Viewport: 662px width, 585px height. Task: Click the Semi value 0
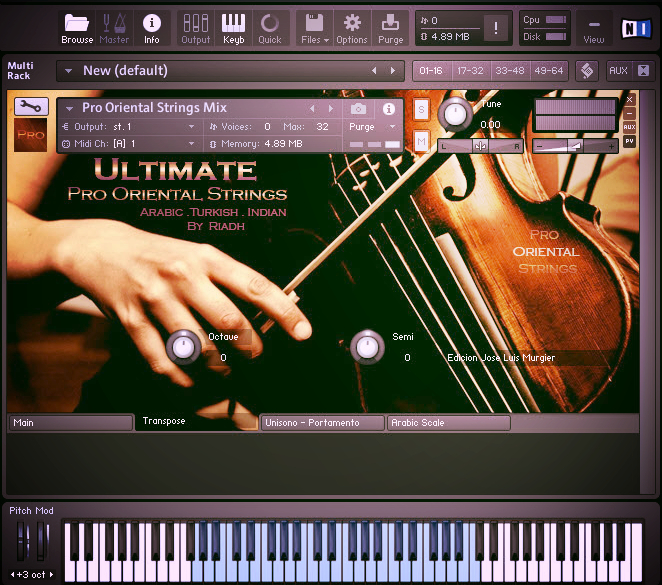click(x=407, y=358)
